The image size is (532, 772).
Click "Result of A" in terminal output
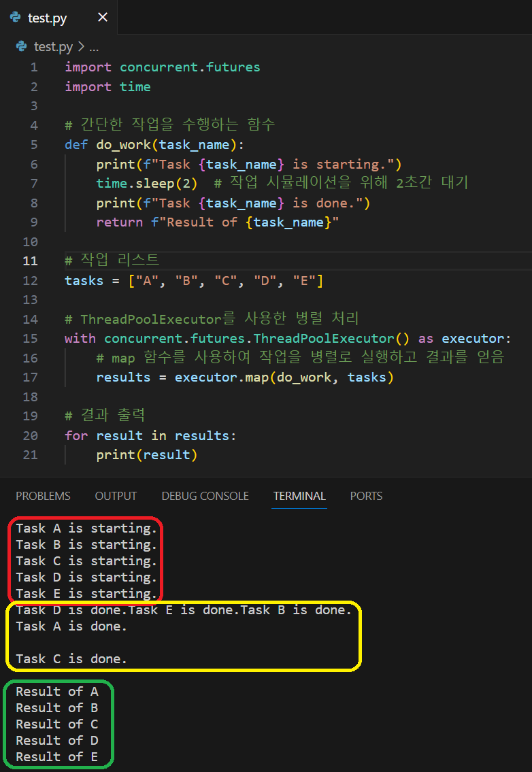tap(57, 692)
